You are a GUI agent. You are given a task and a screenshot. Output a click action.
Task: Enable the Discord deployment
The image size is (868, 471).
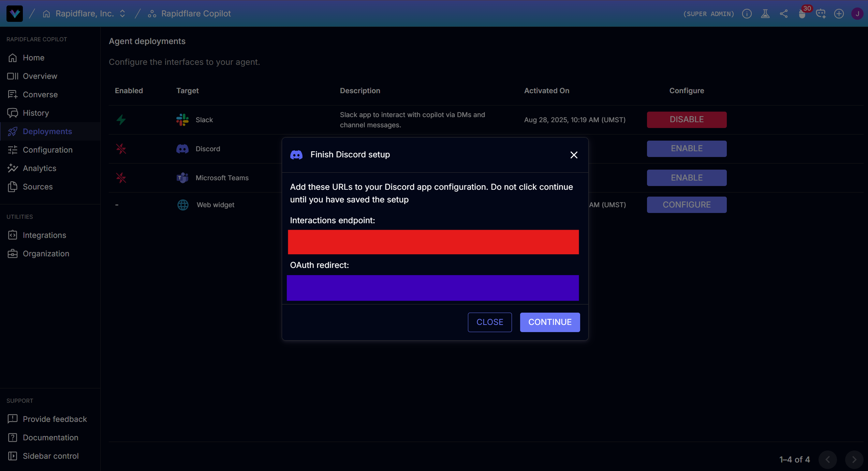point(686,148)
